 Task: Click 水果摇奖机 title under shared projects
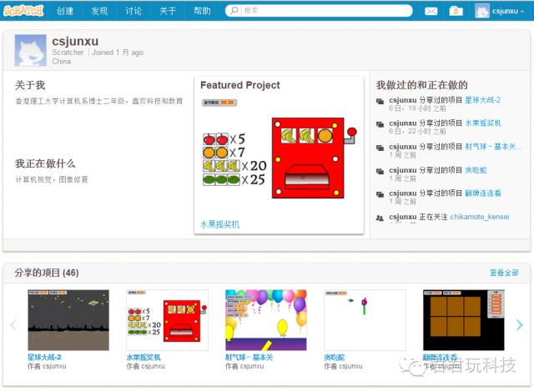[x=144, y=357]
